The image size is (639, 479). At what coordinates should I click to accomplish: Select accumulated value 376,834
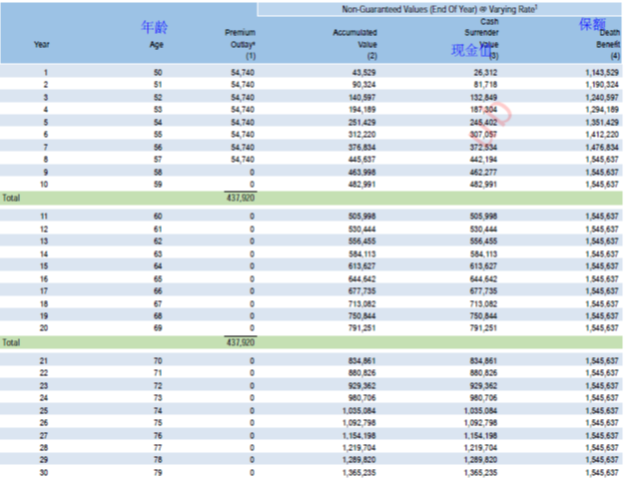pyautogui.click(x=362, y=147)
